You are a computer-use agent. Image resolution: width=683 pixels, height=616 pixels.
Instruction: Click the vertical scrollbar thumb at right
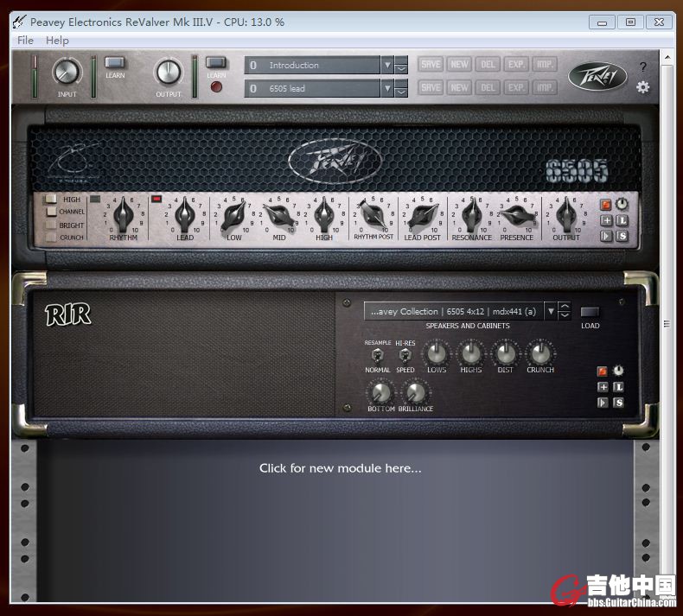tap(667, 324)
